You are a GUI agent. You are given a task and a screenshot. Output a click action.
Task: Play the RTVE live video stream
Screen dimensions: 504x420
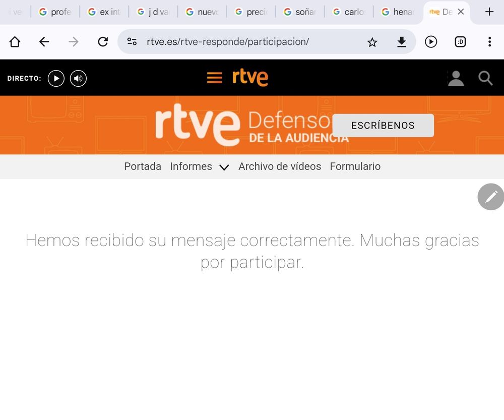(56, 79)
